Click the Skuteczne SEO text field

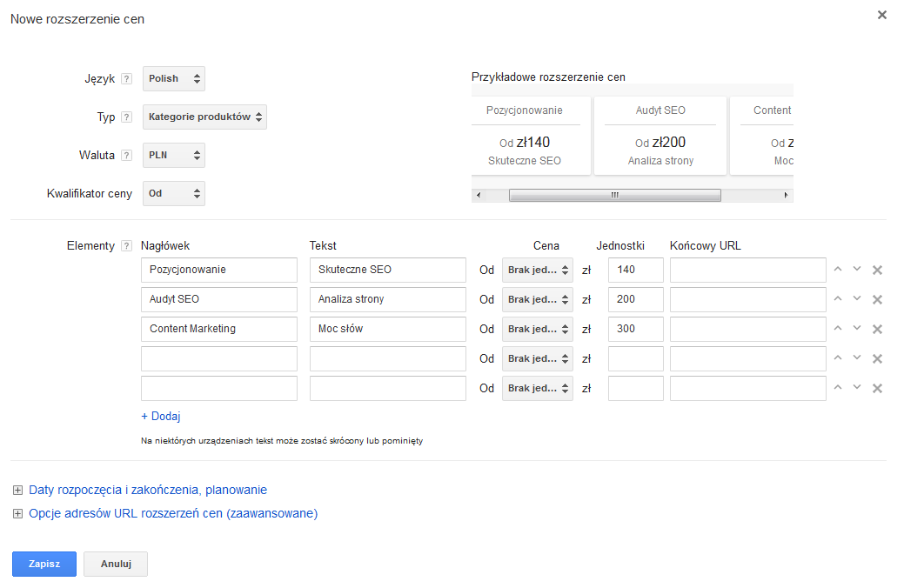pos(388,270)
